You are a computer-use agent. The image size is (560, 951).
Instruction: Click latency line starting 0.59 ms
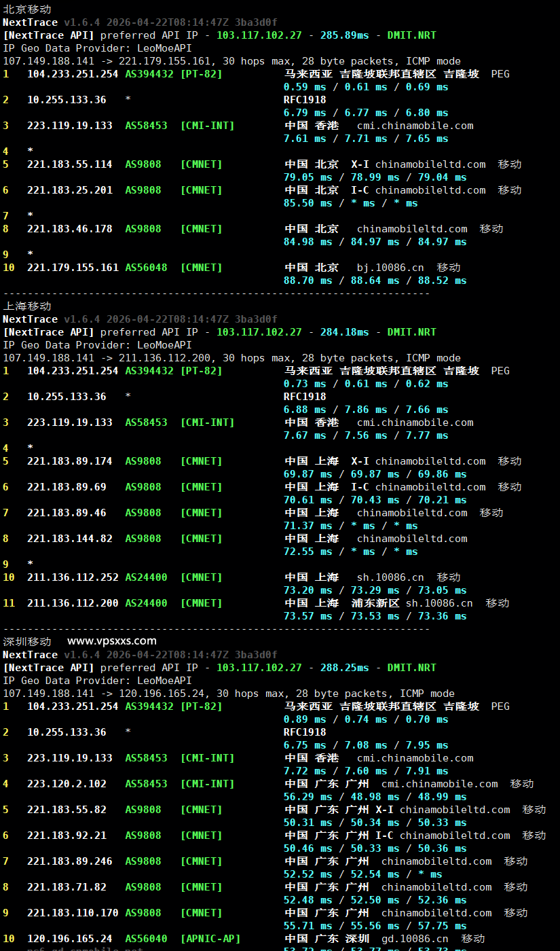(x=367, y=87)
